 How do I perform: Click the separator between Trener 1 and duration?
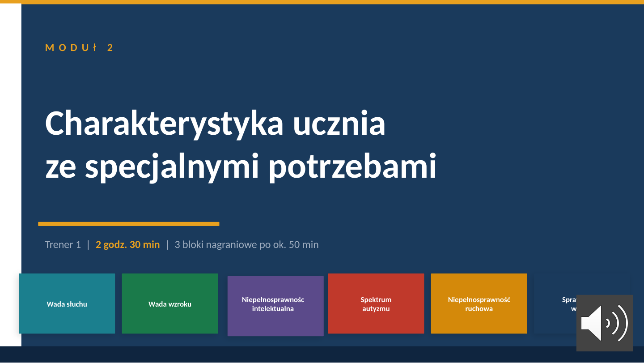click(88, 244)
